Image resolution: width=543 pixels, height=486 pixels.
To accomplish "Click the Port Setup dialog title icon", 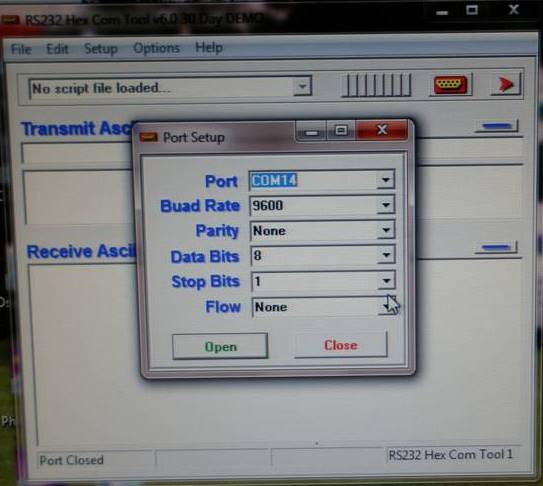I will pyautogui.click(x=148, y=137).
